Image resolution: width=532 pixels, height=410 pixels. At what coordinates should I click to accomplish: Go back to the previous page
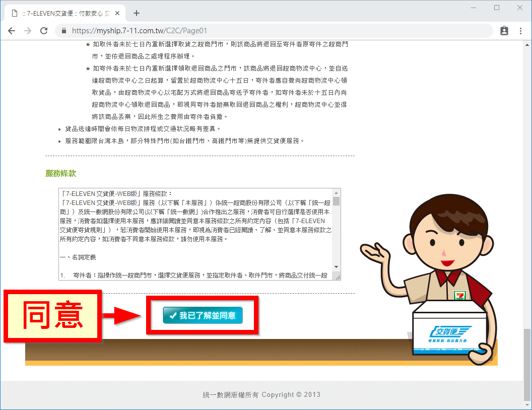pyautogui.click(x=12, y=31)
